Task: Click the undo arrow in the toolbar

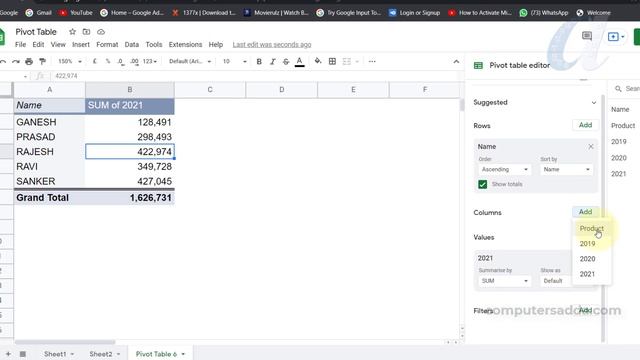Action: pos(2,62)
